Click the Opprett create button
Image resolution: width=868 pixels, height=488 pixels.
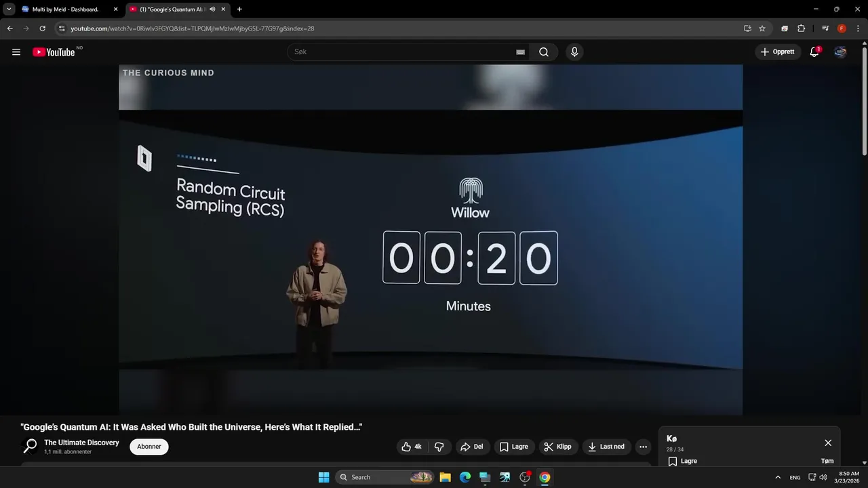click(x=778, y=52)
